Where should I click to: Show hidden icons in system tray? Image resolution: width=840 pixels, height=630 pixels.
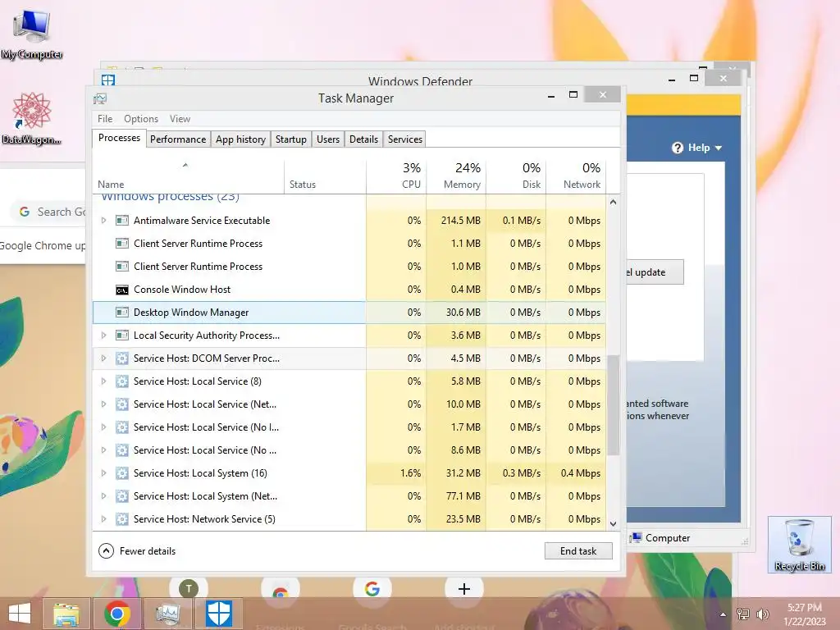point(723,614)
